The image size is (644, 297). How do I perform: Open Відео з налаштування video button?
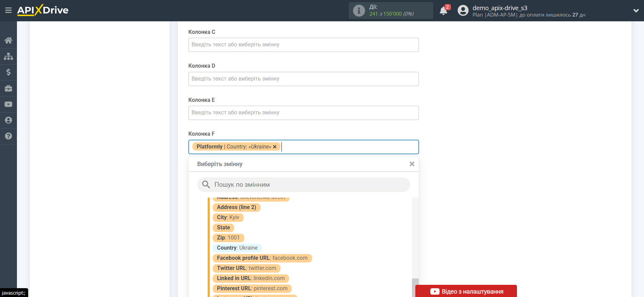466,291
